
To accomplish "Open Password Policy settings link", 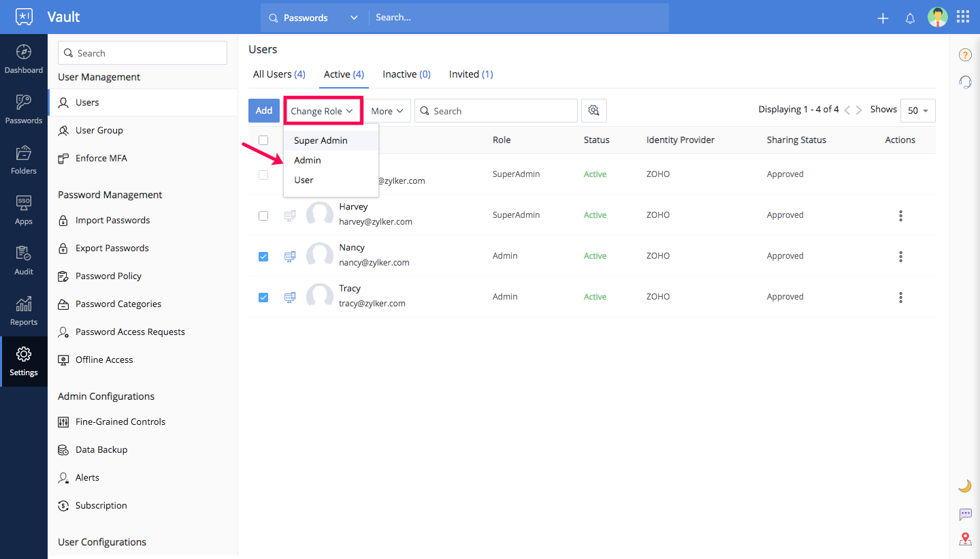I will click(108, 276).
